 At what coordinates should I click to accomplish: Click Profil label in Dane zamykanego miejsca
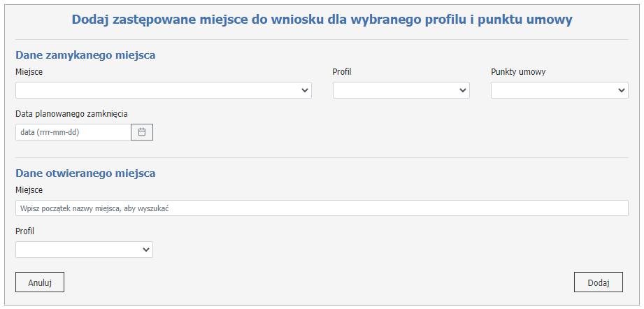pyautogui.click(x=341, y=71)
